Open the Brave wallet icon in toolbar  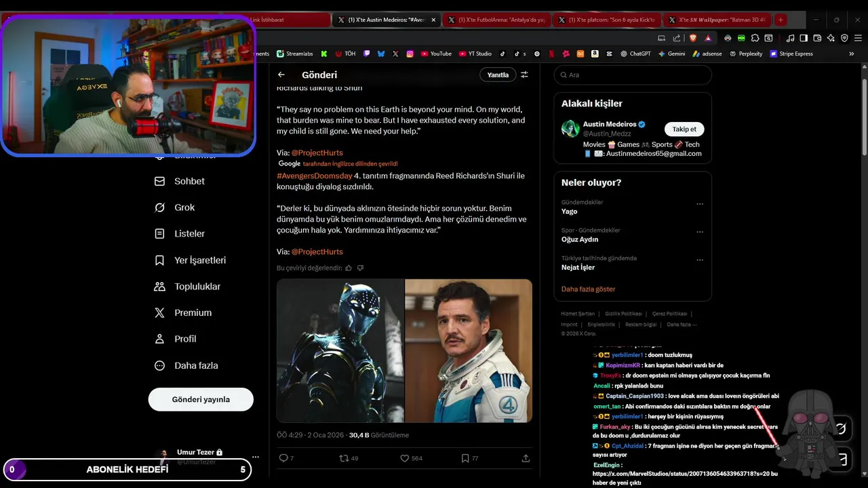tap(817, 38)
